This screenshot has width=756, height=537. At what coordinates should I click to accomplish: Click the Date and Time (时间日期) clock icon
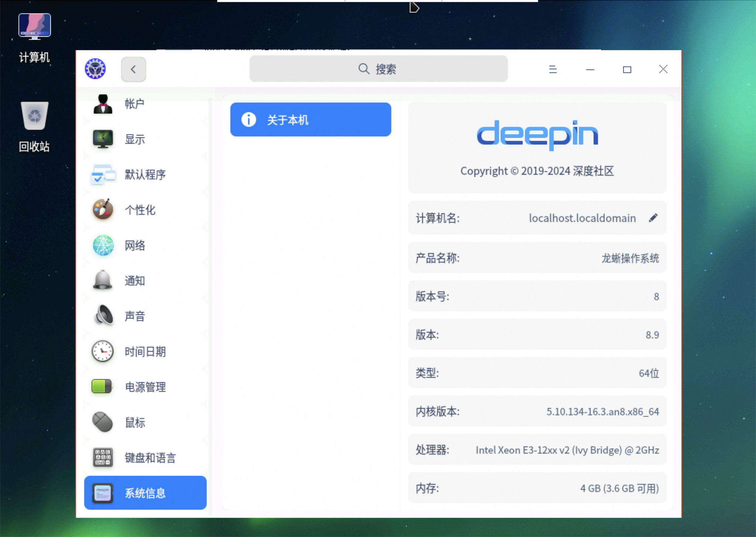pos(103,351)
